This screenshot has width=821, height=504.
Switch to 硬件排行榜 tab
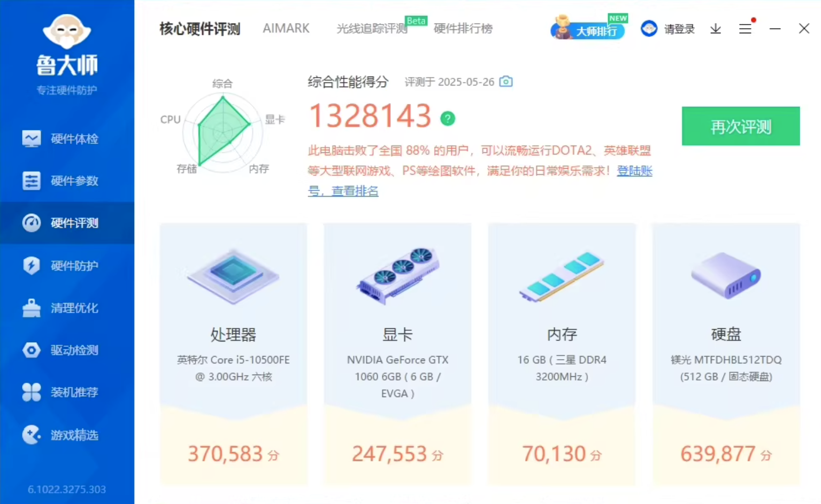click(x=463, y=28)
